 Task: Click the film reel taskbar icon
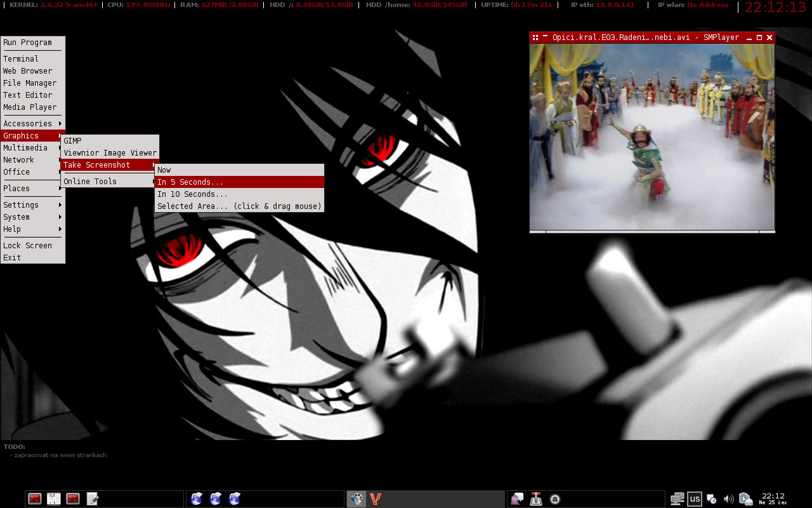pos(357,499)
